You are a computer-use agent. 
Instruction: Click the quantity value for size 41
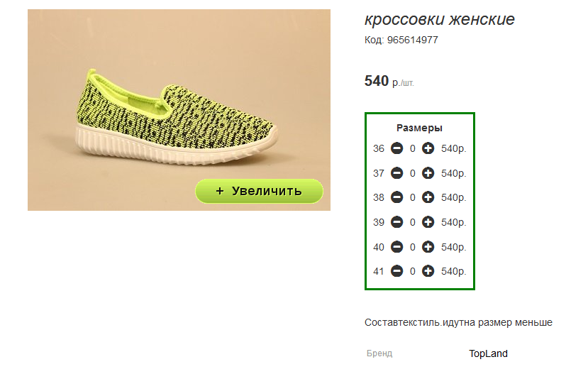413,271
